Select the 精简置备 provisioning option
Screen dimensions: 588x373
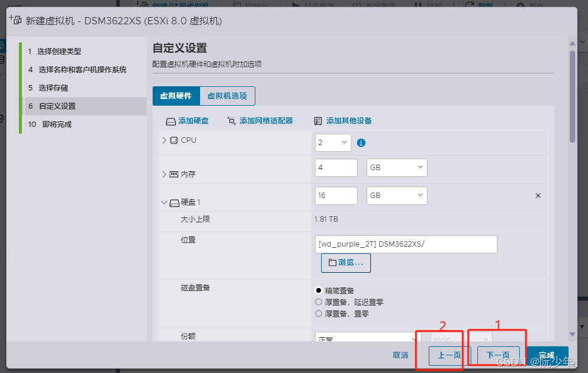pos(318,290)
